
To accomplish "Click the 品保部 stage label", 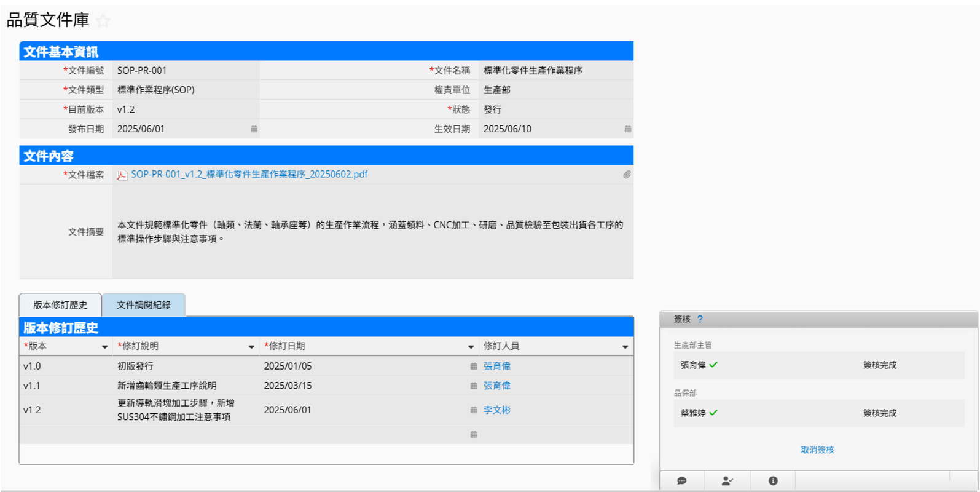I will 685,392.
